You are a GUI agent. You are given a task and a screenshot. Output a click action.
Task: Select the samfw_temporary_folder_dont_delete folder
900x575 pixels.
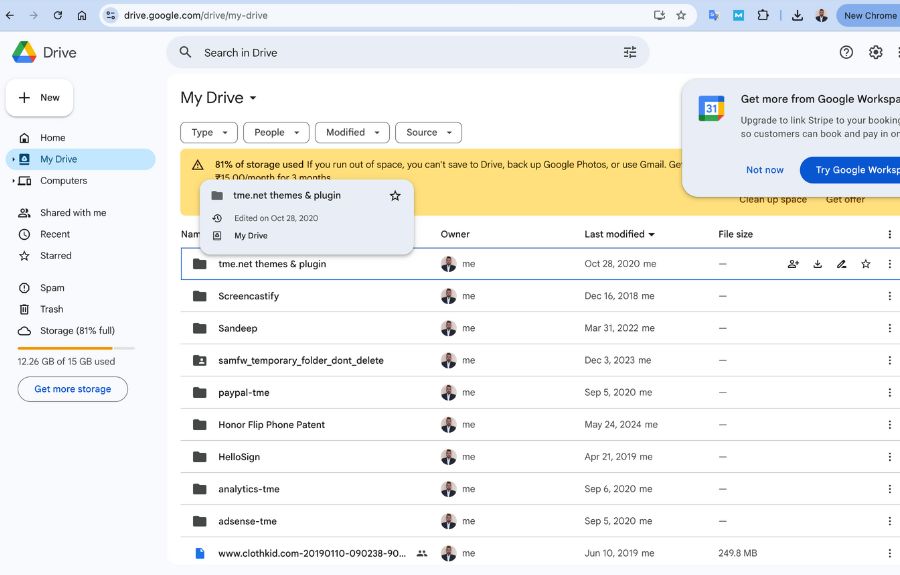[540, 360]
